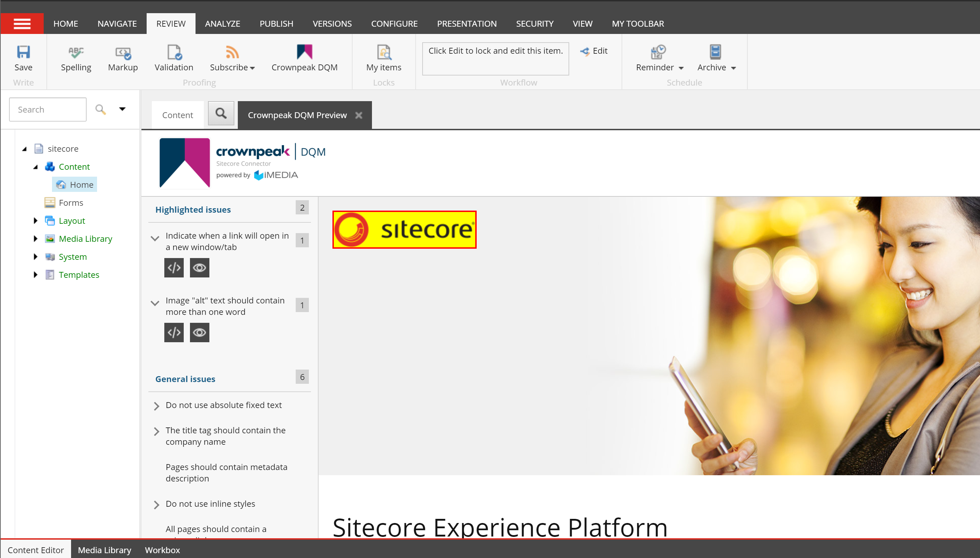Click Edit to lock the item
The image size is (980, 558).
(x=594, y=51)
